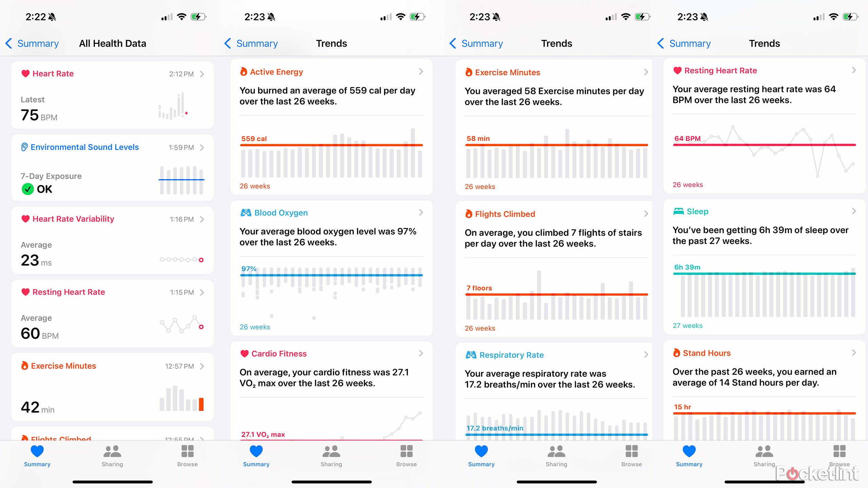Expand the Flights Climbed trend arrow

646,213
